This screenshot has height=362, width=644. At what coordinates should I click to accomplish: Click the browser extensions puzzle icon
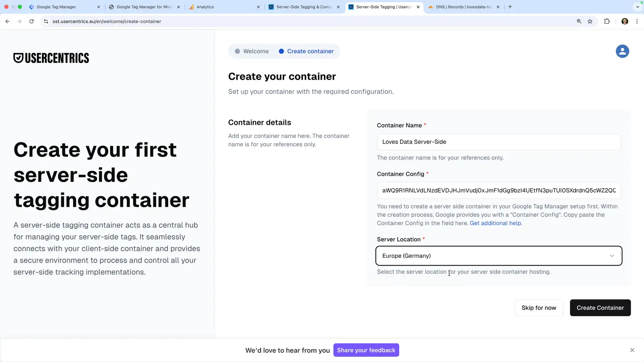(607, 21)
